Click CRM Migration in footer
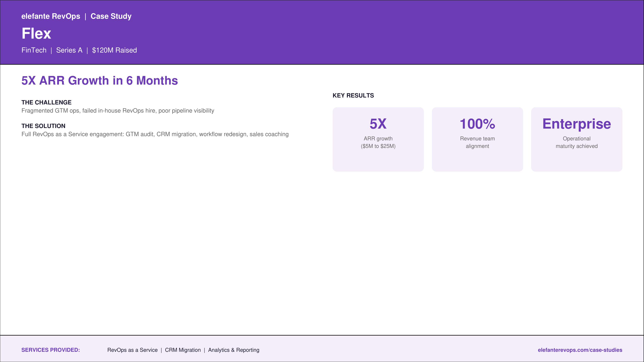 click(183, 350)
